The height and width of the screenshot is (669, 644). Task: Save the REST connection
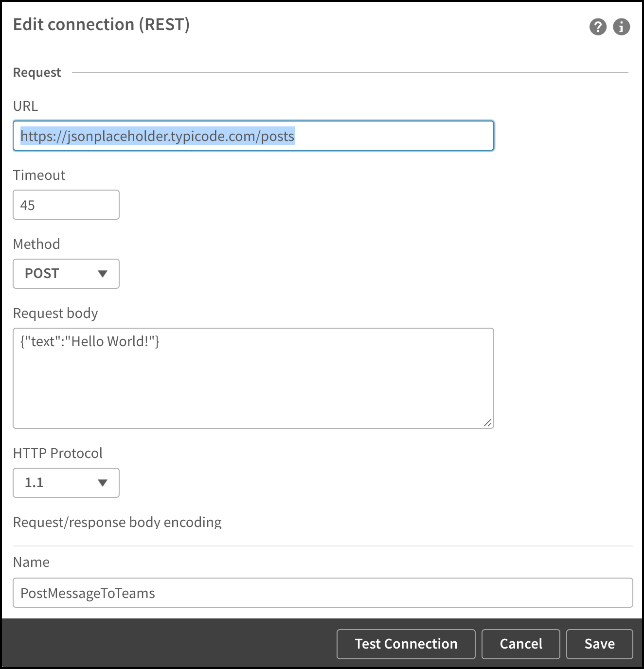(x=600, y=644)
